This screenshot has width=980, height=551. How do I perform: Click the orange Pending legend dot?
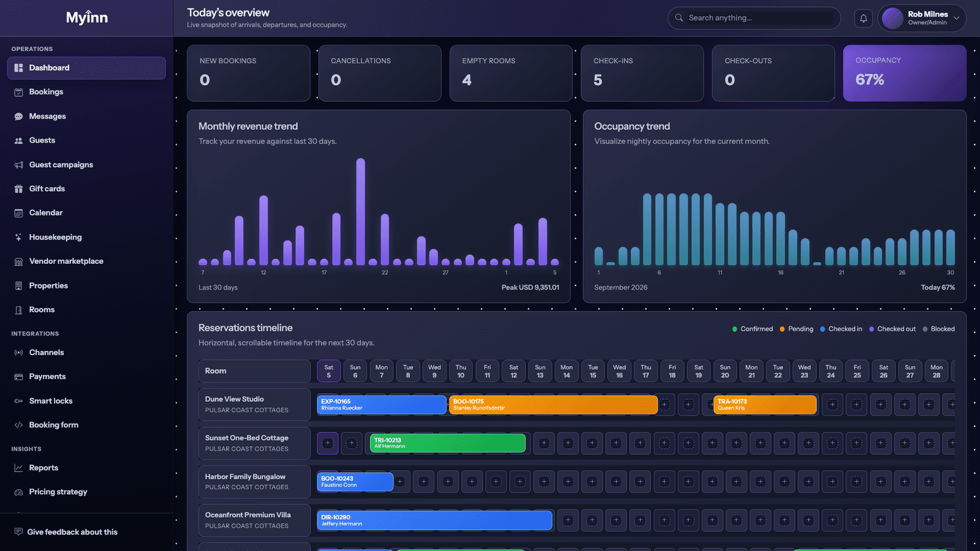(x=782, y=329)
